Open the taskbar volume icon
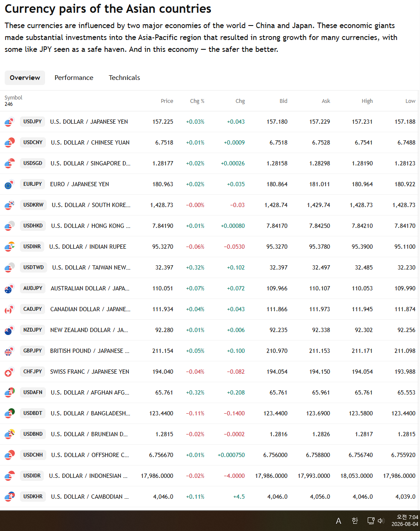 [x=381, y=521]
